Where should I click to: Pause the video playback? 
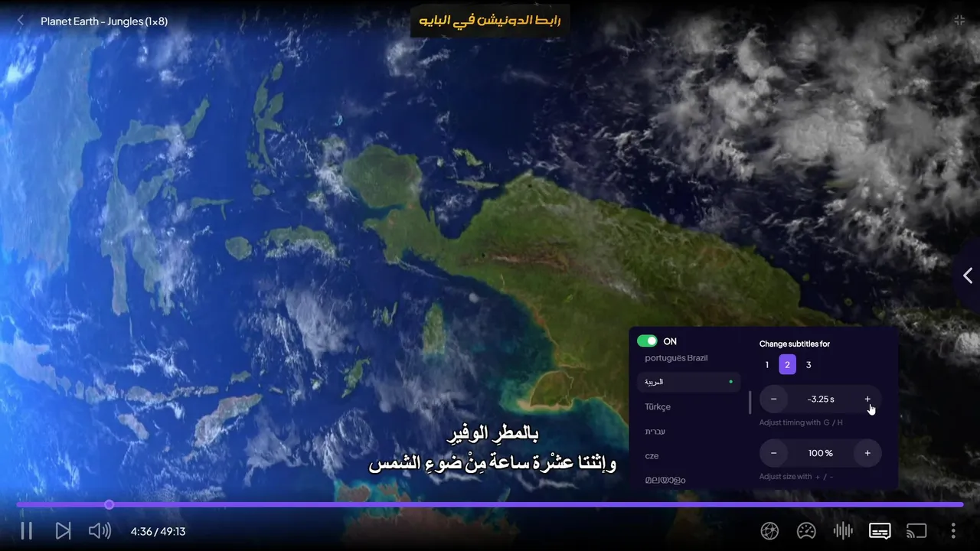(26, 530)
